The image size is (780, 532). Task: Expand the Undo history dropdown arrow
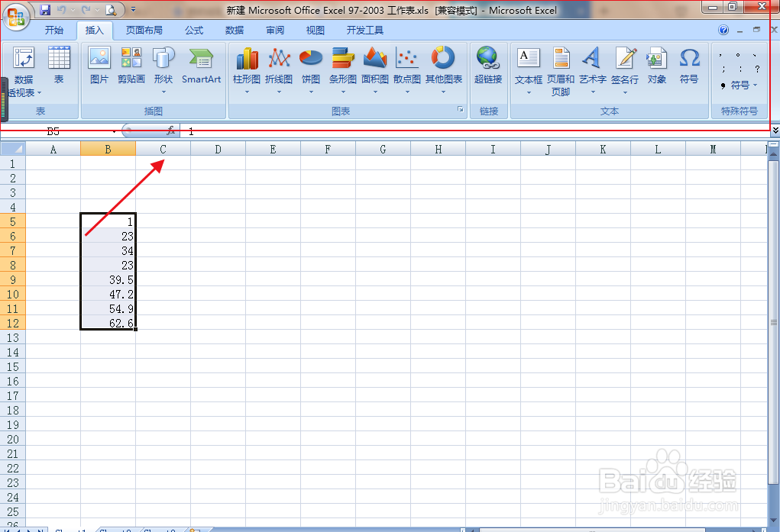click(x=73, y=9)
